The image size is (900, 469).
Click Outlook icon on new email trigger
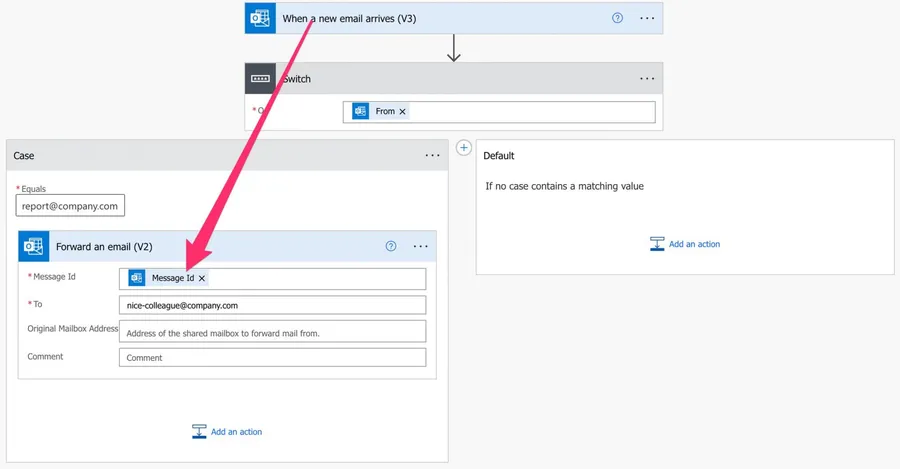pos(260,18)
